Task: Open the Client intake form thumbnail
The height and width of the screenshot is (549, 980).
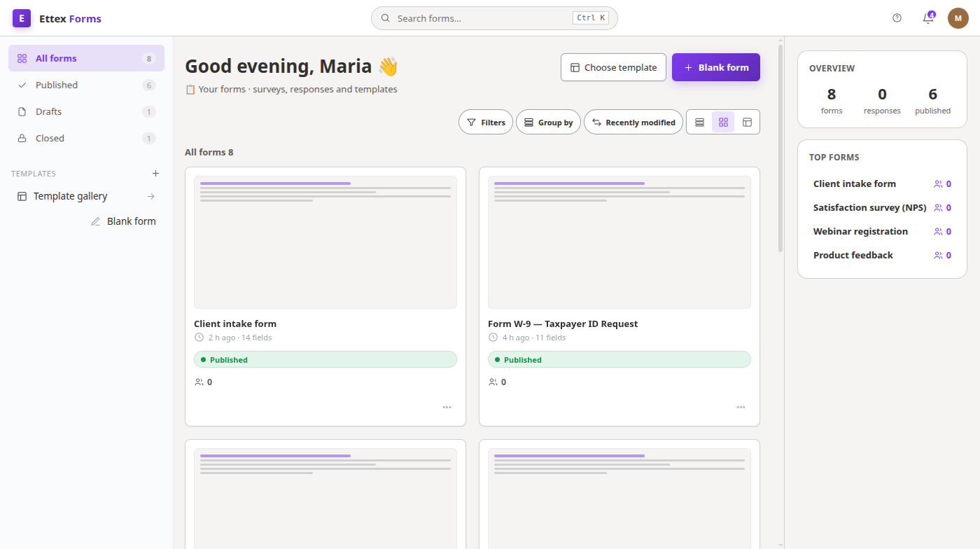Action: (325, 242)
